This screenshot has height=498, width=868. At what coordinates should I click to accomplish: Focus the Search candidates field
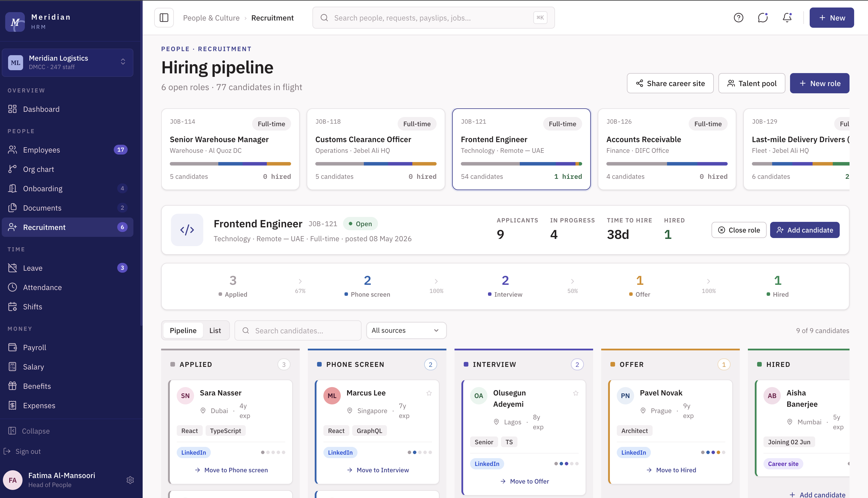pos(298,330)
